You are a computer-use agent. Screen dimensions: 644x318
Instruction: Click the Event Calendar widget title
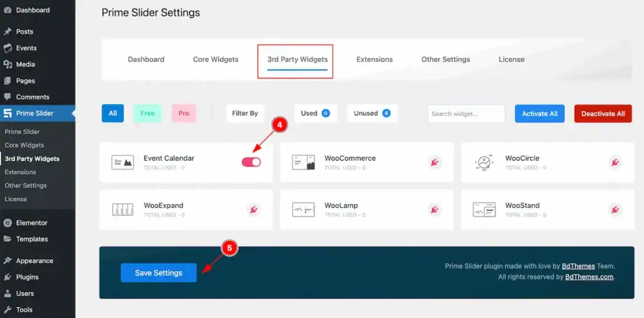[169, 158]
